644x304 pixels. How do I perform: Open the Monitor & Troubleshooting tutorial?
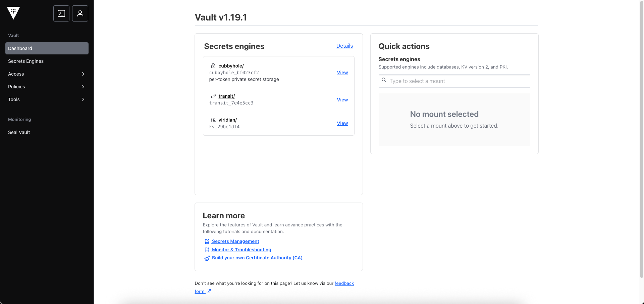(x=241, y=250)
